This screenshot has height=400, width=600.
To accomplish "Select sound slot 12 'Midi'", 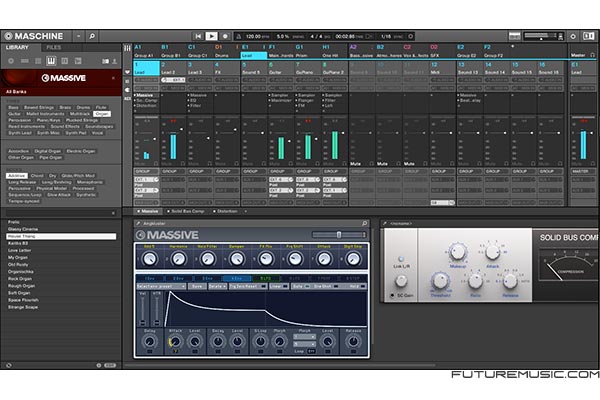I will pyautogui.click(x=443, y=68).
